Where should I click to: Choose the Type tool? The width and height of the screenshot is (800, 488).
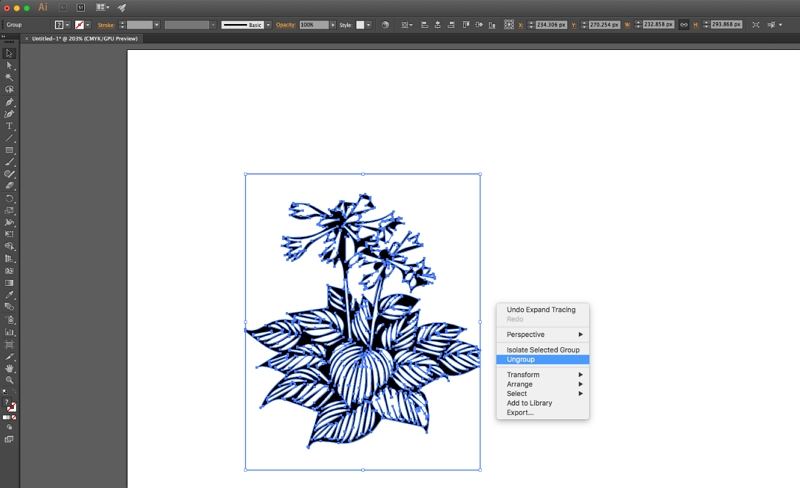(x=10, y=126)
